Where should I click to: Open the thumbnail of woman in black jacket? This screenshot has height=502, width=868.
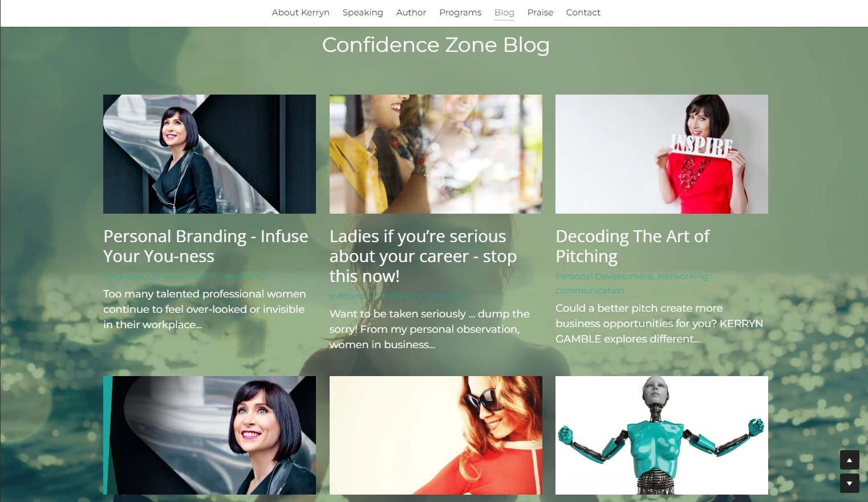coord(209,154)
